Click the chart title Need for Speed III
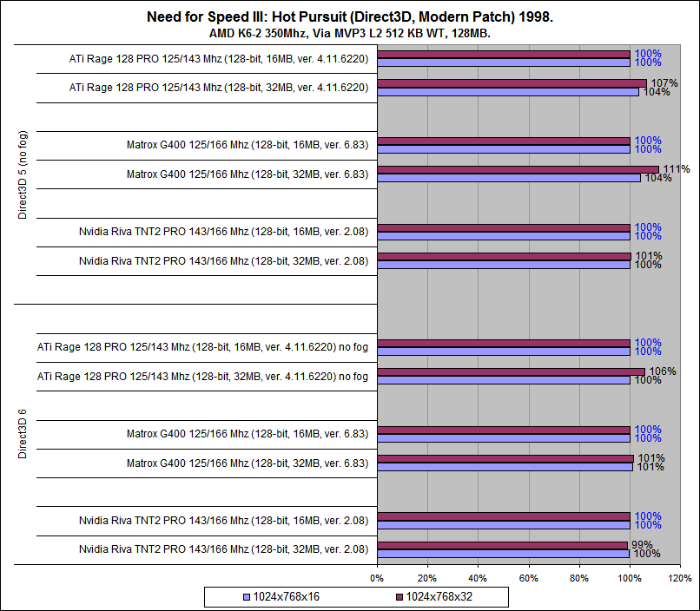700x611 pixels. point(350,17)
